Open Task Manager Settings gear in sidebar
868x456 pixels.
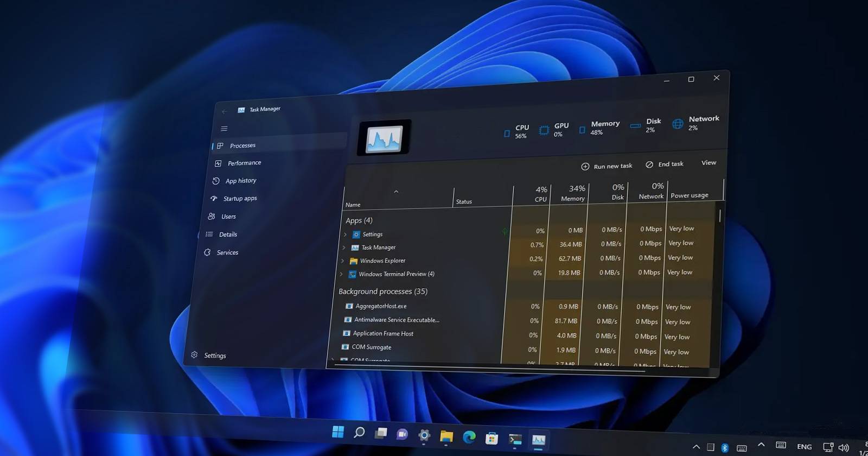pyautogui.click(x=194, y=355)
